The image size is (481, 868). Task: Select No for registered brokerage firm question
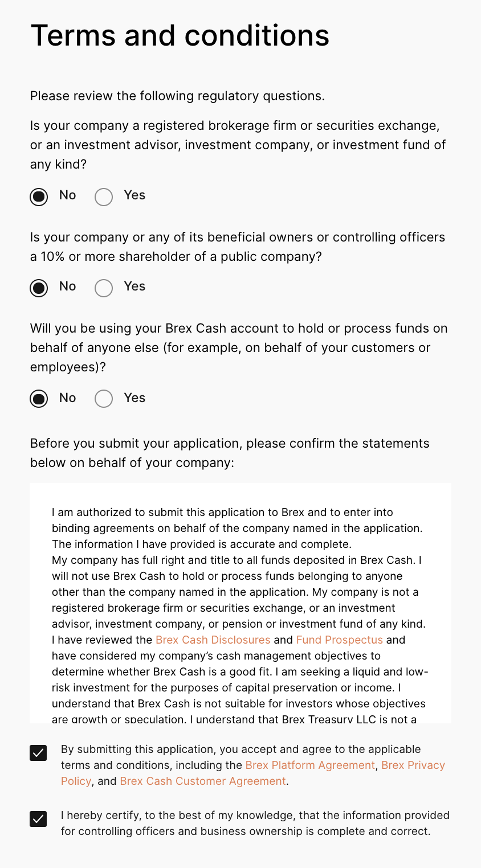pos(39,197)
